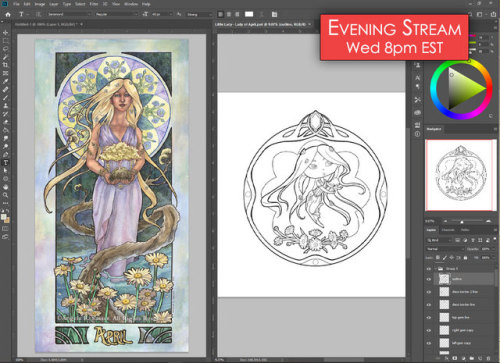500x363 pixels.
Task: Add a layer mask from Layers panel bottom
Action: pyautogui.click(x=455, y=358)
